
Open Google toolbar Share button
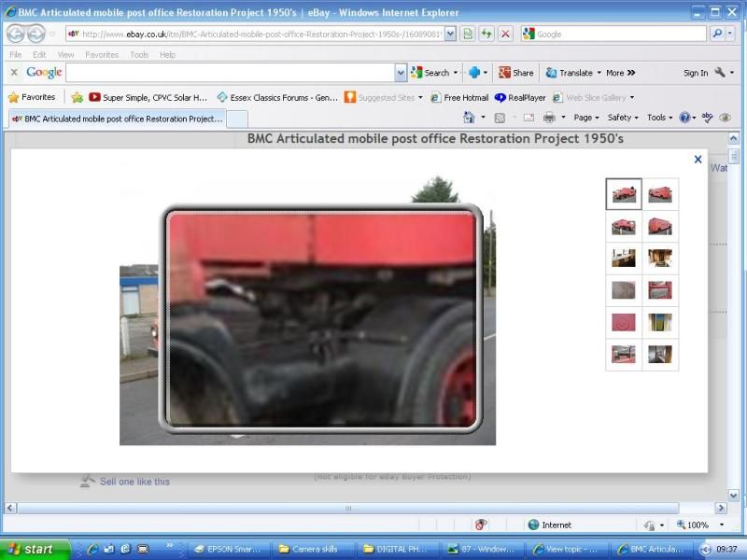pyautogui.click(x=516, y=73)
